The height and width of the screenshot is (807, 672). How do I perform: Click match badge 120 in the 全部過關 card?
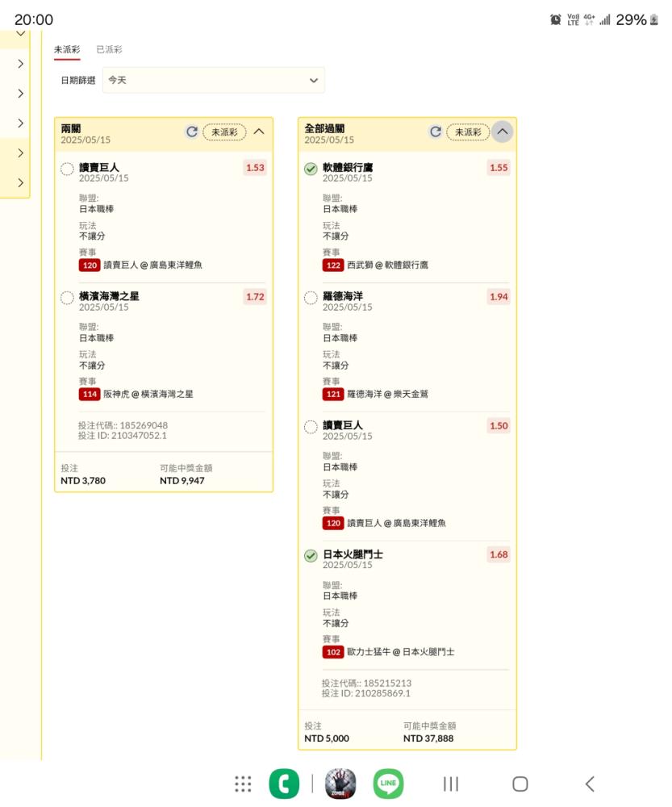tap(333, 523)
